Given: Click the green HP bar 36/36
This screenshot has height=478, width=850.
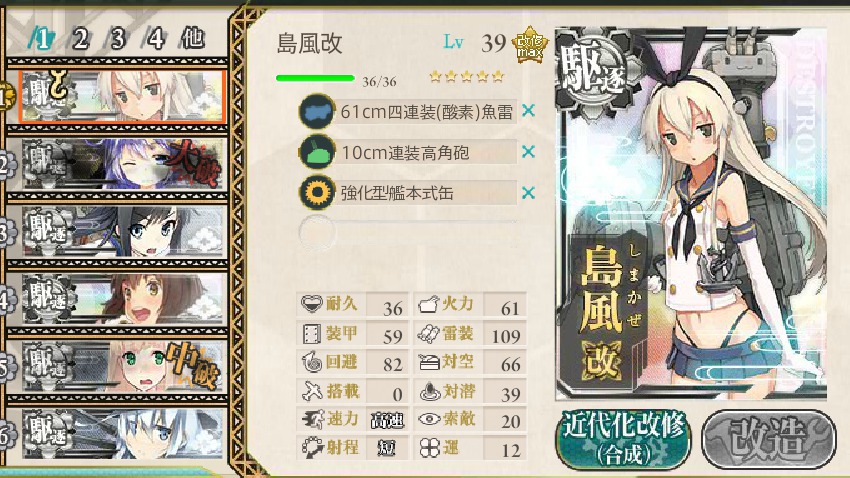Looking at the screenshot, I should [x=315, y=79].
